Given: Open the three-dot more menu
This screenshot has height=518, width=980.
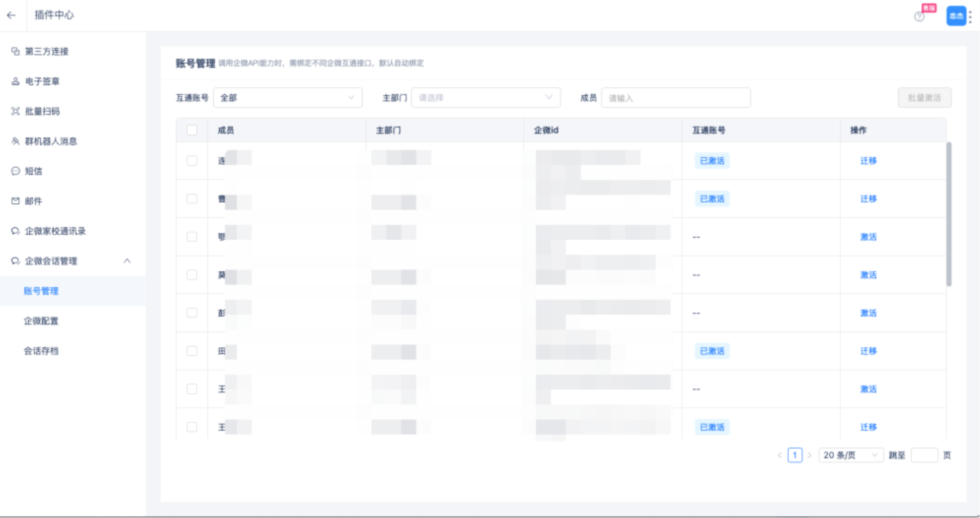Looking at the screenshot, I should (x=971, y=17).
